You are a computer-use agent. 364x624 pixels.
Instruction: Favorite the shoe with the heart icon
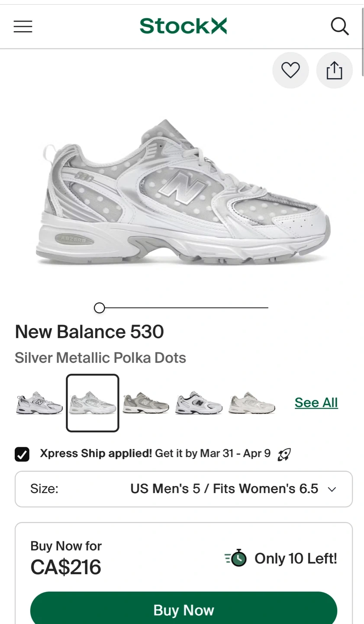tap(290, 70)
